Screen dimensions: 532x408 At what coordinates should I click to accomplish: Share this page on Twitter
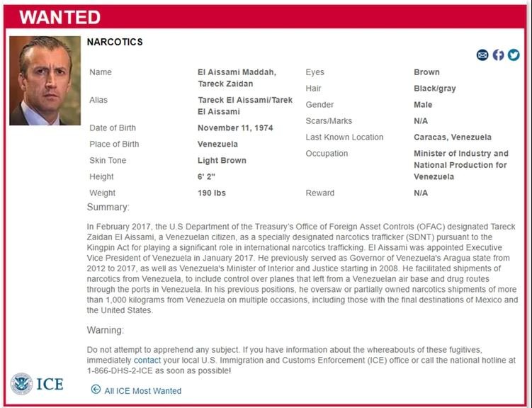[x=514, y=55]
